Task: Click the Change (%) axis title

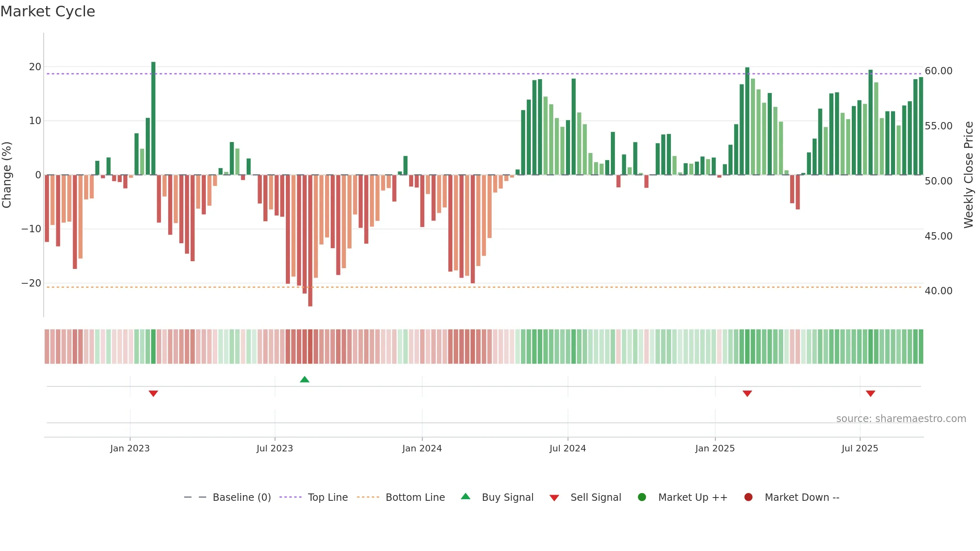Action: 7,175
